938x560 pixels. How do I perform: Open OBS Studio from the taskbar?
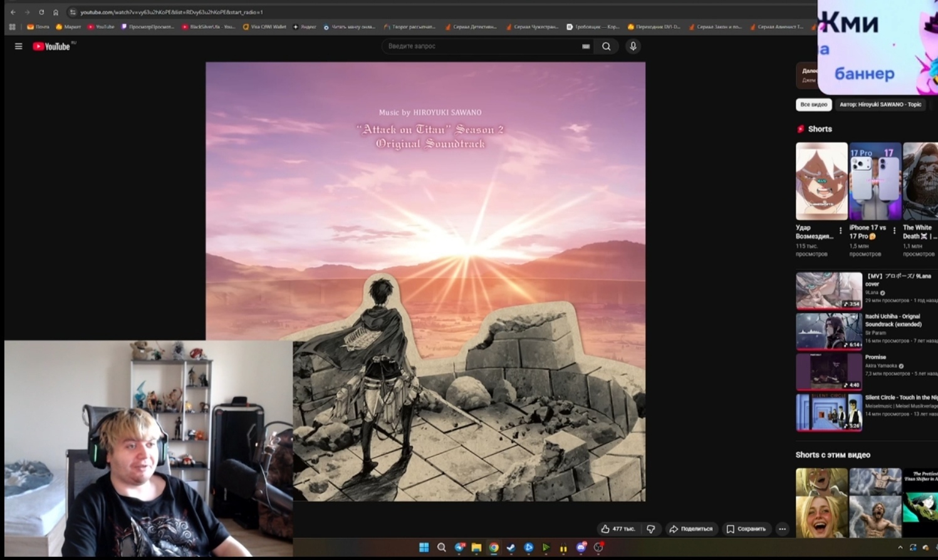point(598,547)
